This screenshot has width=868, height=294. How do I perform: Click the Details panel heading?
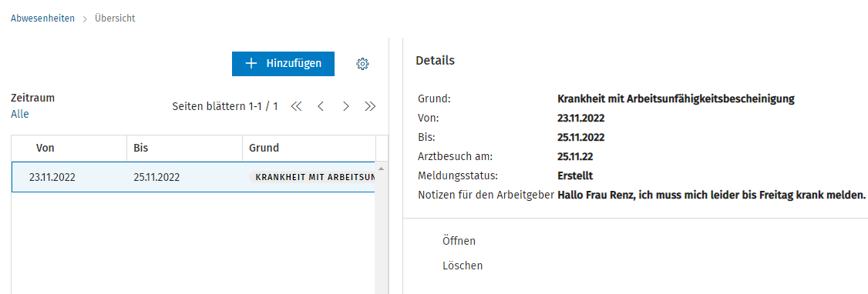pos(435,61)
